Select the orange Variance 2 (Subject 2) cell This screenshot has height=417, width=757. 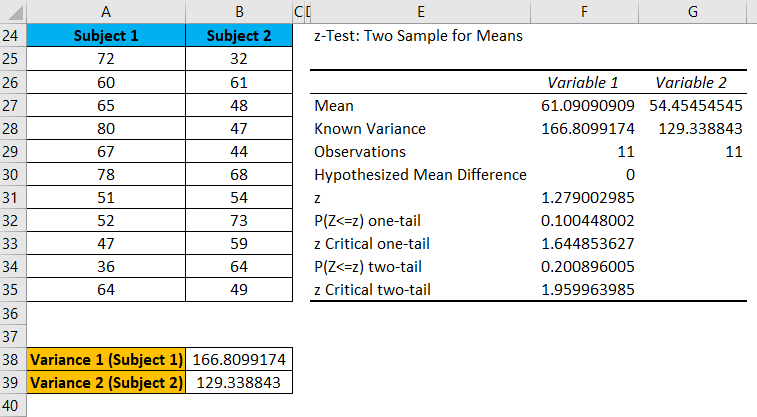click(106, 382)
